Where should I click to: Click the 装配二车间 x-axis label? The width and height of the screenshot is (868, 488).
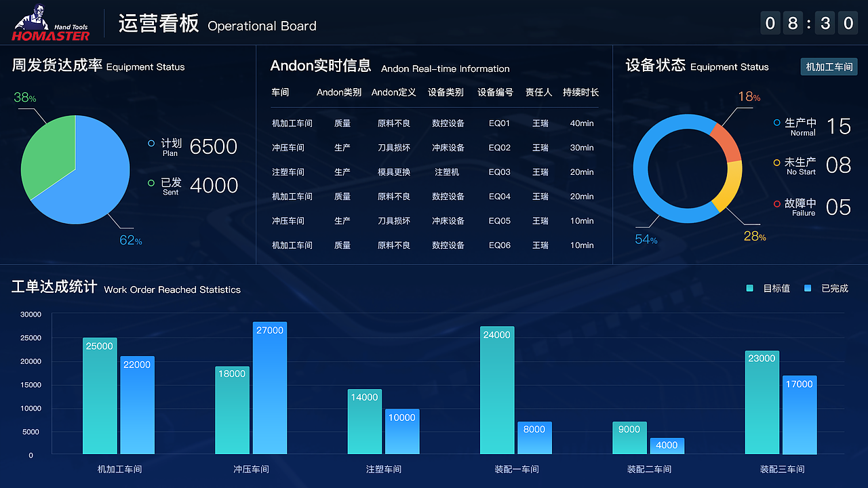649,469
